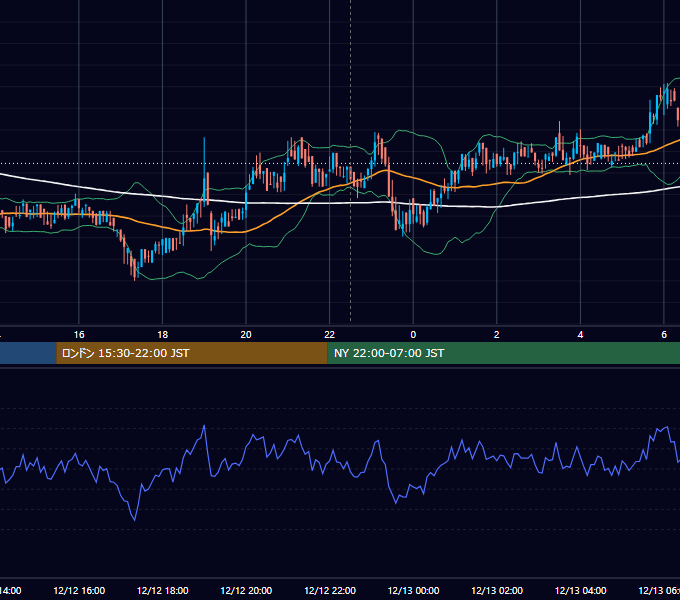Click the 6 hour label on chart axis
This screenshot has width=680, height=600.
[x=664, y=335]
